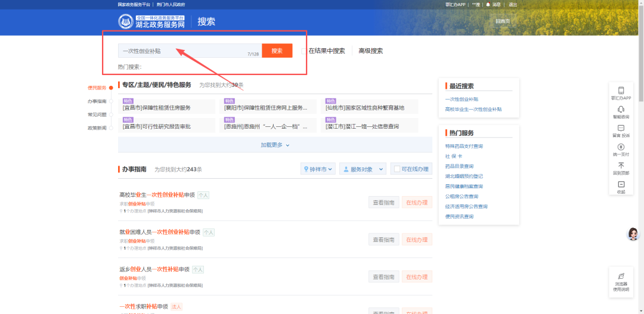This screenshot has width=644, height=314.
Task: Click 在线办理 for 高校毕业生一次性创业补贴申领
Action: 417,203
